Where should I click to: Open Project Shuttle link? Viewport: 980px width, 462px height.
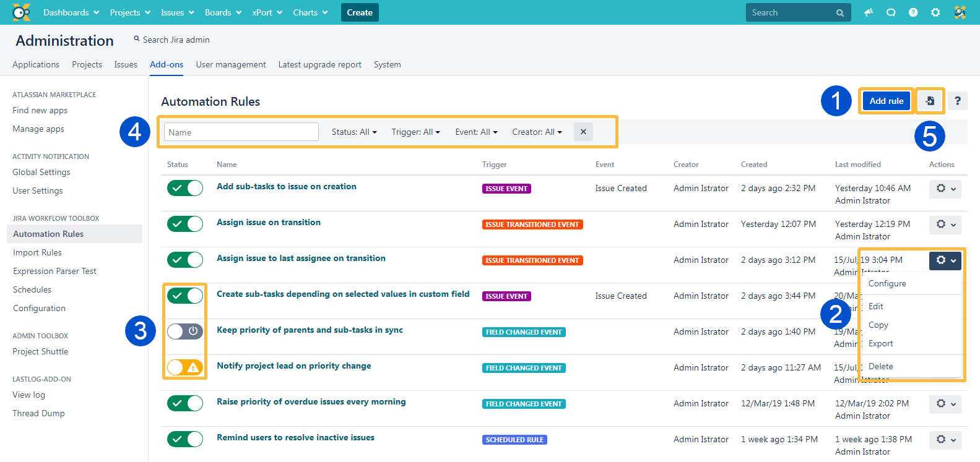(40, 351)
